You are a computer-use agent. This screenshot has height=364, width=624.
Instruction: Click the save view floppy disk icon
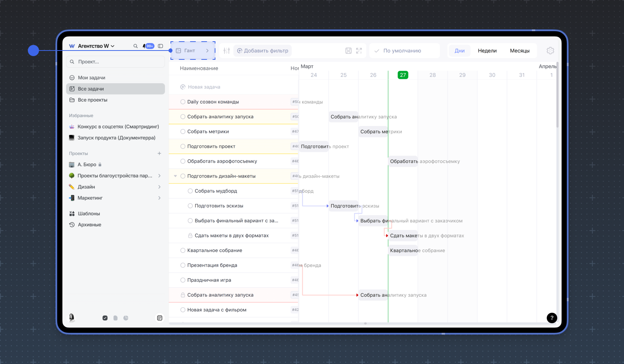[x=348, y=51]
